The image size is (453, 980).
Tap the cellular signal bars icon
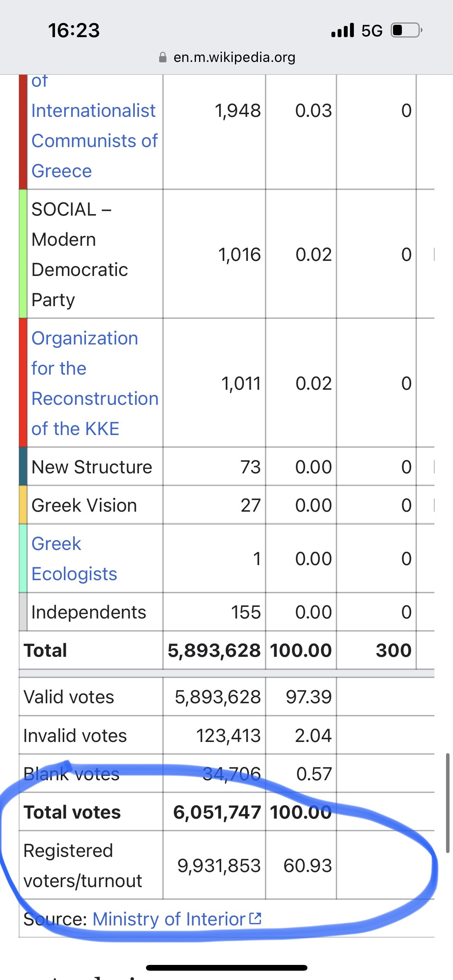(343, 30)
